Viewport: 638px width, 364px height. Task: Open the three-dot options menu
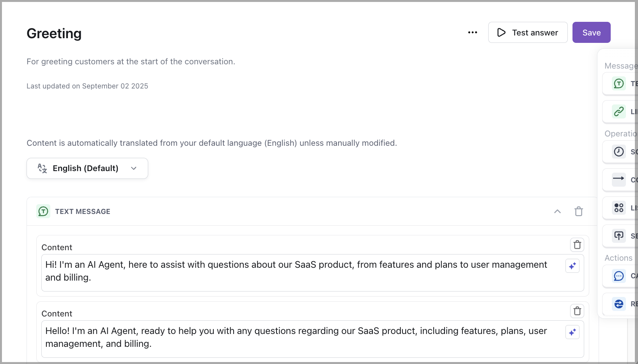[x=472, y=32]
